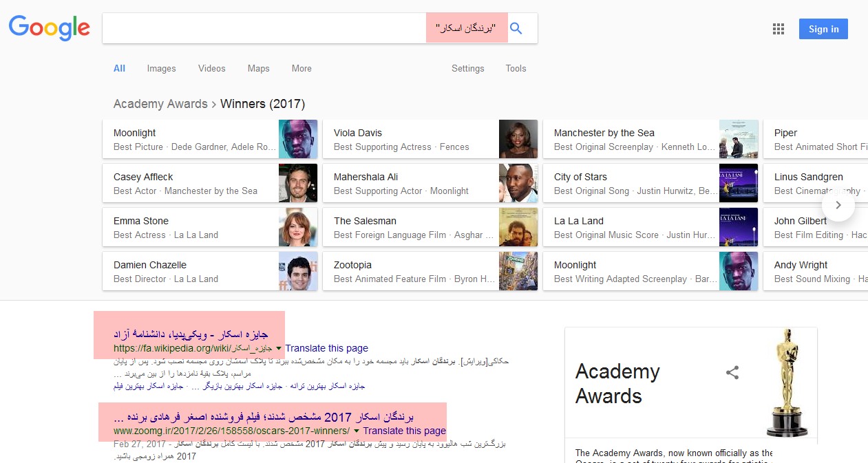868x463 pixels.
Task: Switch to the Images tab
Action: [x=161, y=69]
